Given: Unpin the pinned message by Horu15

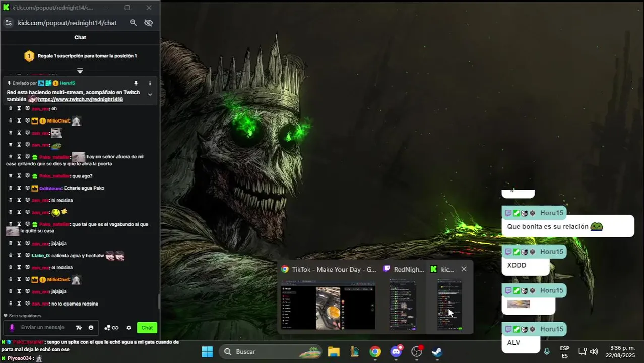Looking at the screenshot, I should tap(136, 83).
